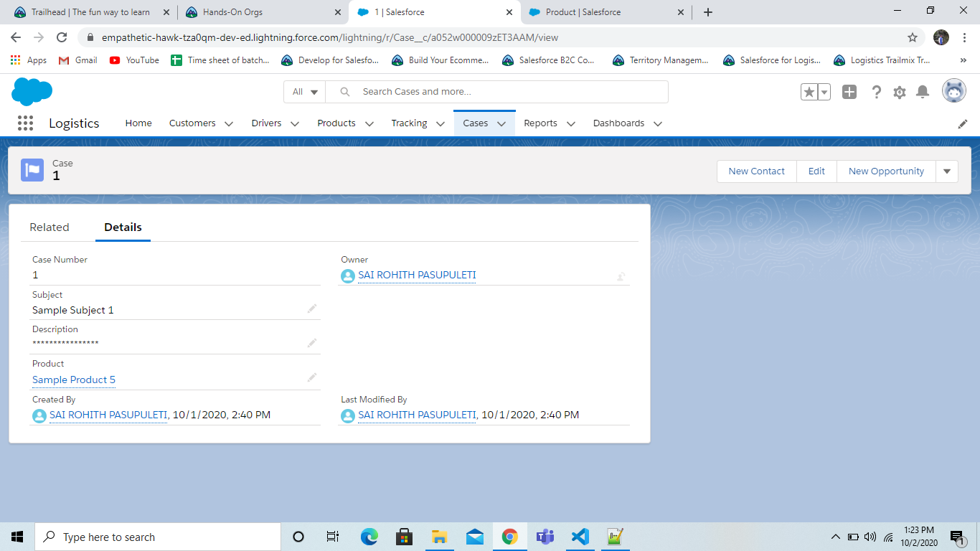Viewport: 980px width, 551px height.
Task: Open Global Actions plus icon
Action: (849, 92)
